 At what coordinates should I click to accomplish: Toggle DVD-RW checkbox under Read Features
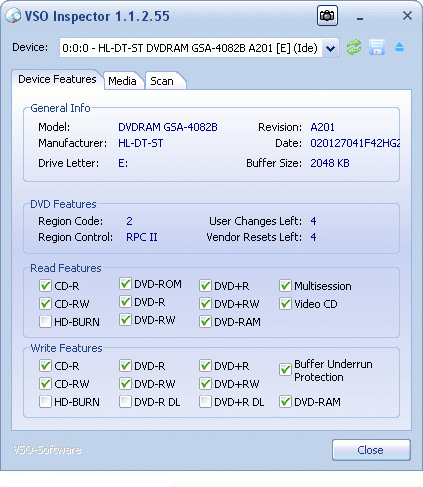click(x=125, y=320)
